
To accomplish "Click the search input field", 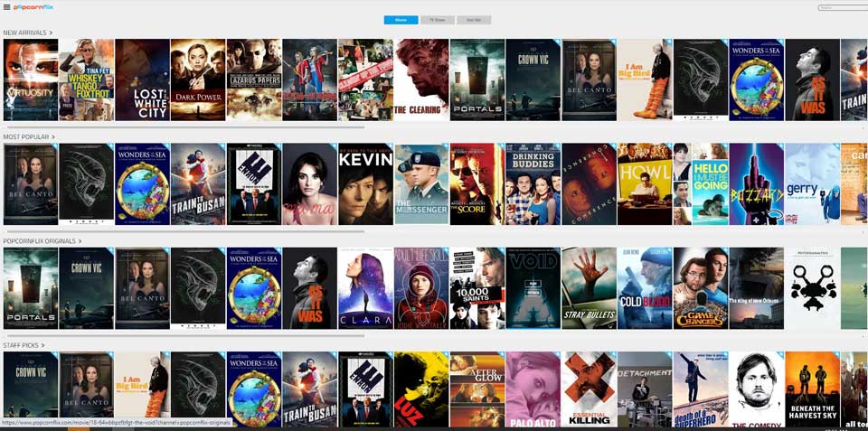I will tap(843, 8).
